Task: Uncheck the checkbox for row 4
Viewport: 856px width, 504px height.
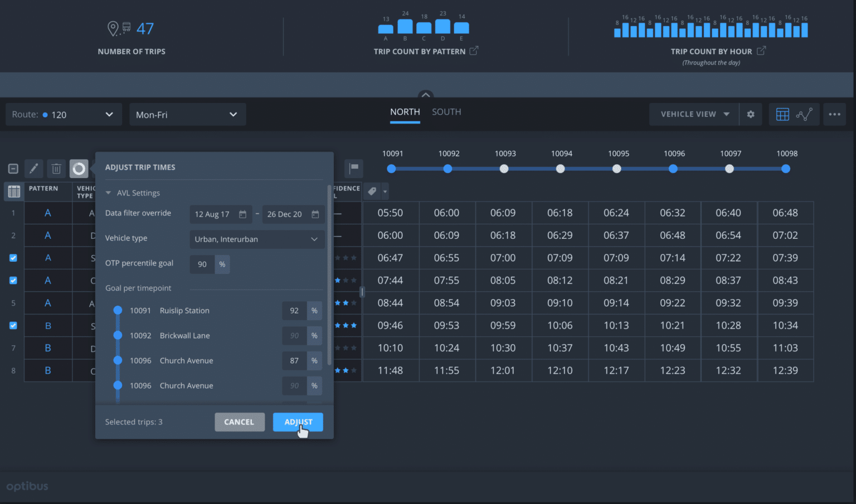Action: click(x=13, y=281)
